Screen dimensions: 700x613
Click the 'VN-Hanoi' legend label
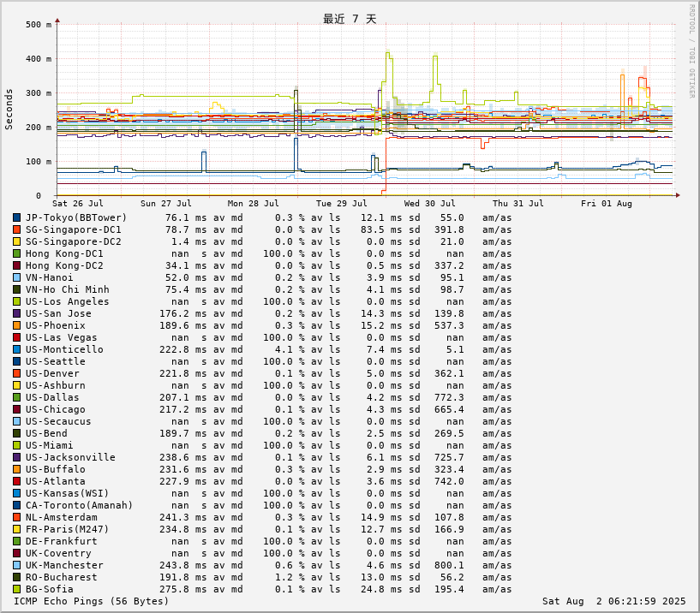click(x=49, y=278)
